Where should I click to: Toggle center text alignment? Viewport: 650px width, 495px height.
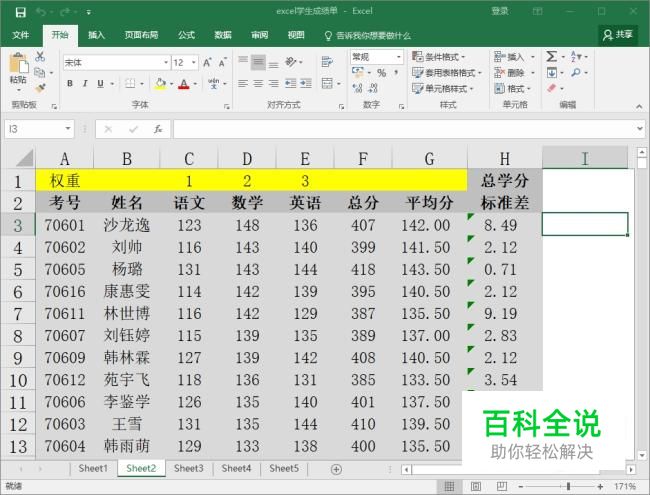pyautogui.click(x=258, y=83)
